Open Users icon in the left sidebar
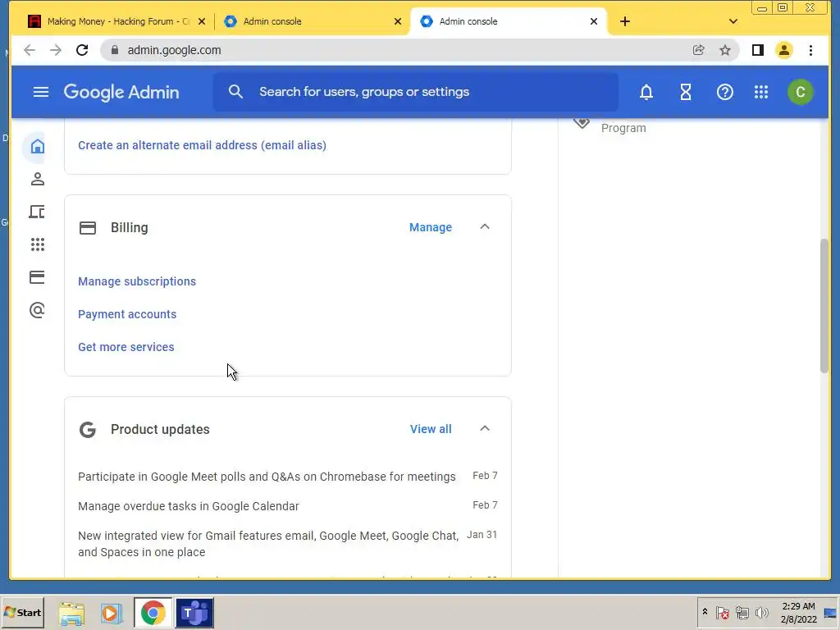 (37, 179)
